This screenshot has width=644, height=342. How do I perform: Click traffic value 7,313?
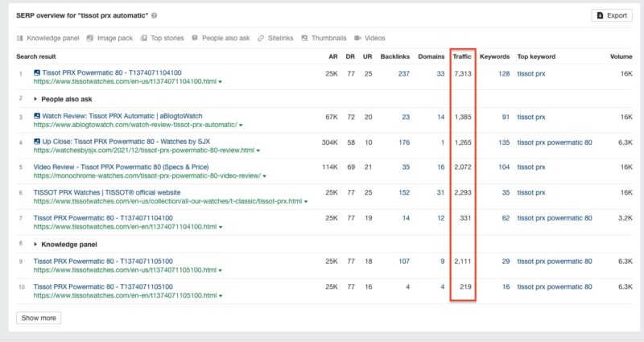pos(463,74)
